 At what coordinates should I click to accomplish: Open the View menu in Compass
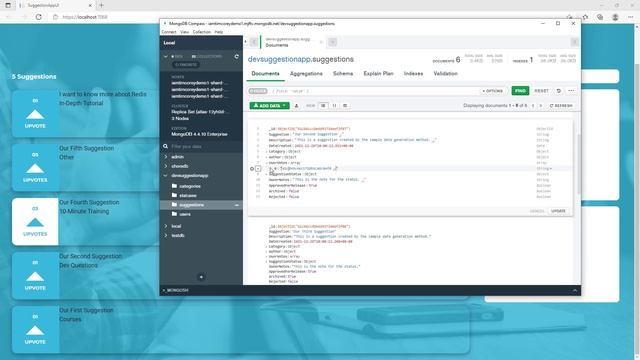184,32
